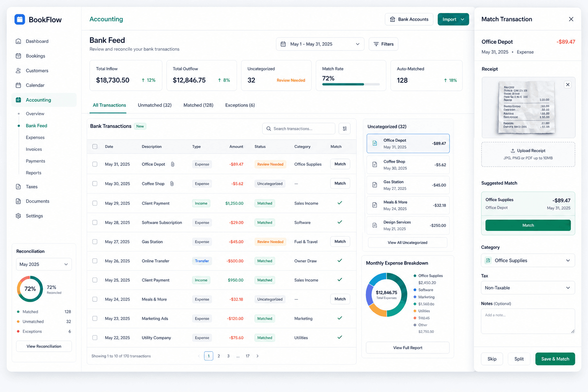This screenshot has height=392, width=588.
Task: Click the BookFlow logo icon
Action: click(20, 19)
